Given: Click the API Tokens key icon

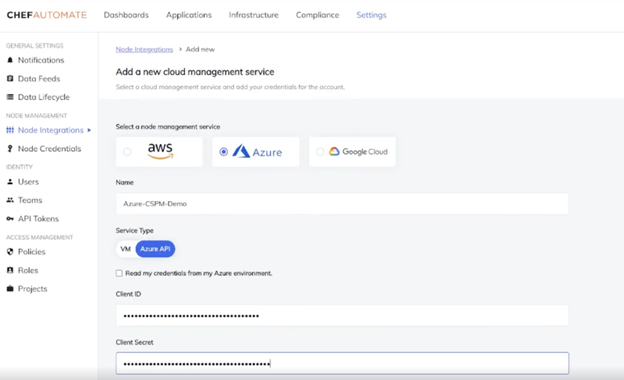Looking at the screenshot, I should (10, 218).
